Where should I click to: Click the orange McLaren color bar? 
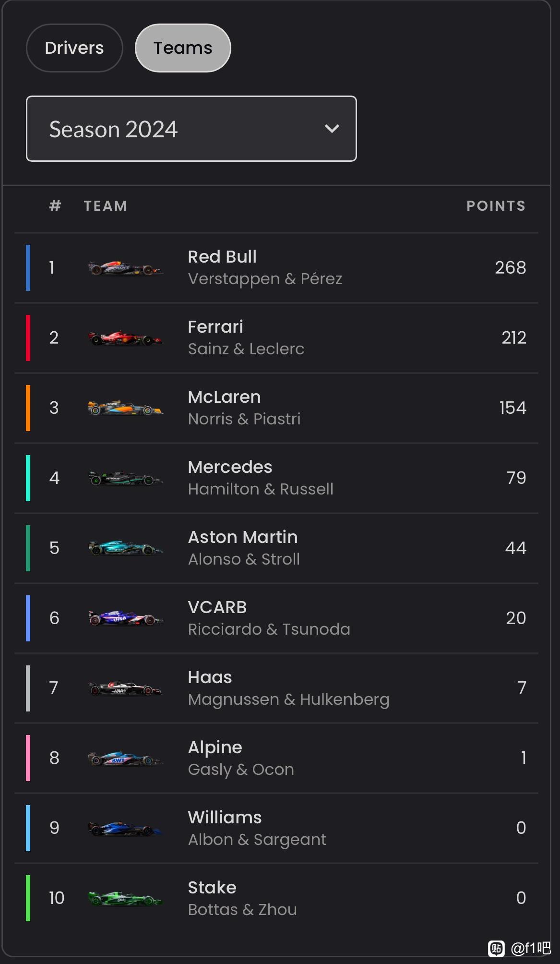[x=28, y=408]
